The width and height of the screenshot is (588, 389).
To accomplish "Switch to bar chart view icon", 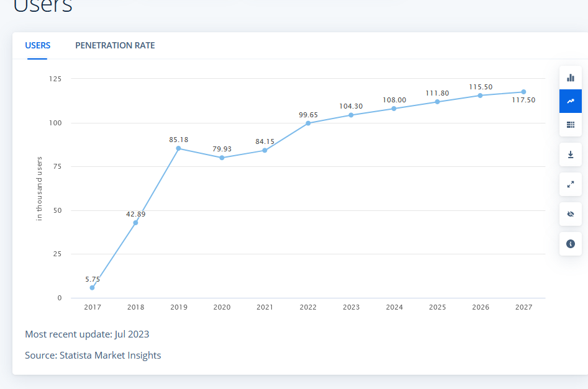I will point(571,78).
